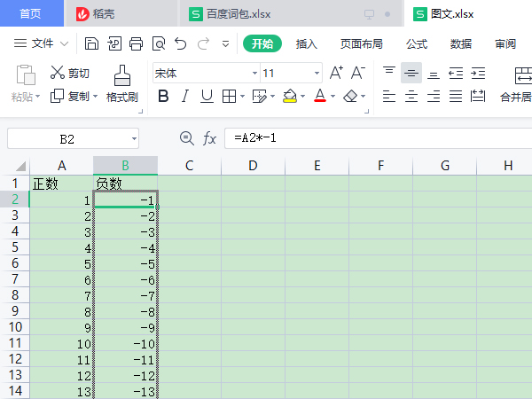Toggle underline formatting
Viewport: 532px width, 399px height.
pos(206,97)
